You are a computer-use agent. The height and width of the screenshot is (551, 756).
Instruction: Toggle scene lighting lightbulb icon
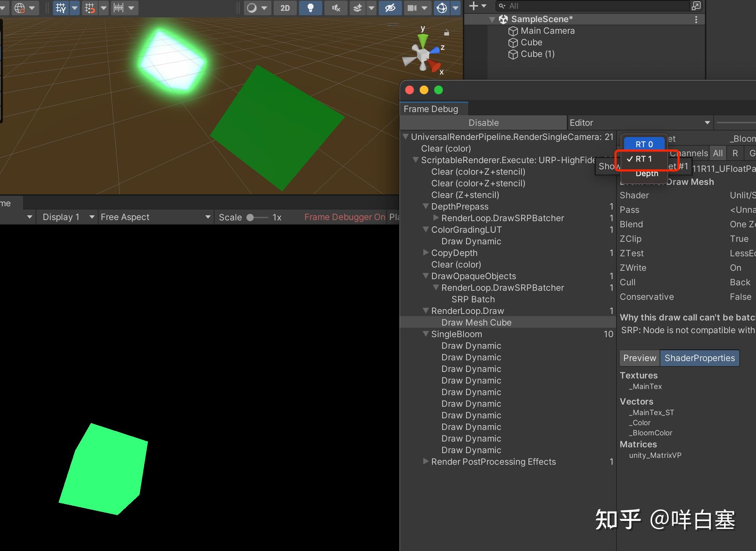click(310, 8)
